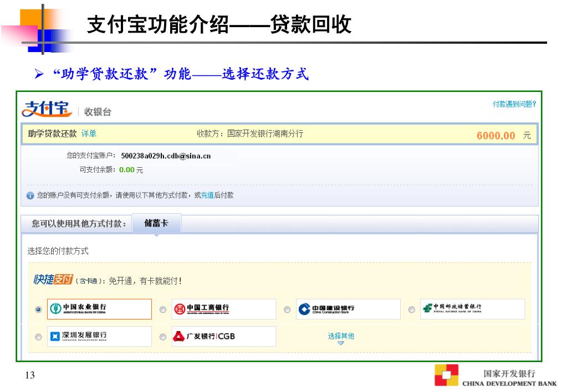567x392 pixels.
Task: Expand 选择其他 to show more banks
Action: 341,338
